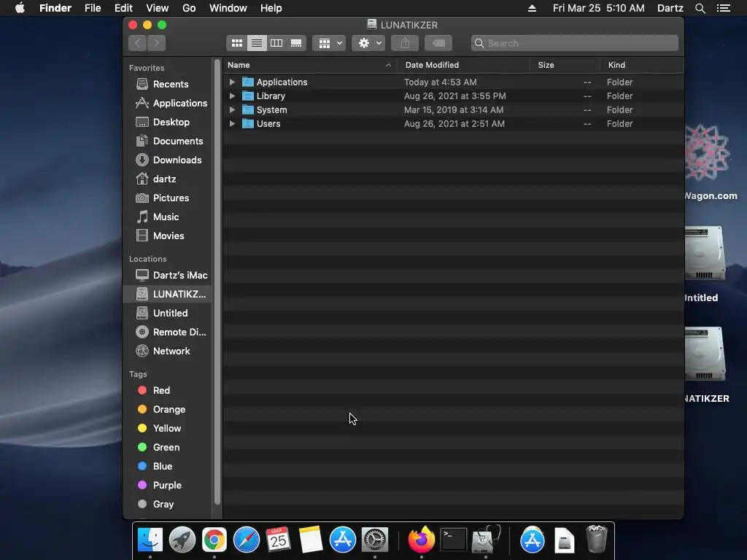Open Pictures in the sidebar
The image size is (747, 560).
click(169, 198)
